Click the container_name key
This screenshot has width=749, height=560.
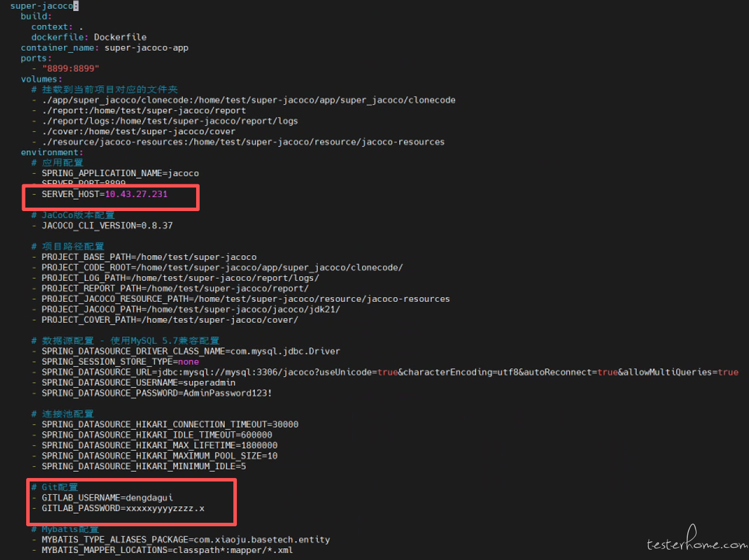(59, 48)
